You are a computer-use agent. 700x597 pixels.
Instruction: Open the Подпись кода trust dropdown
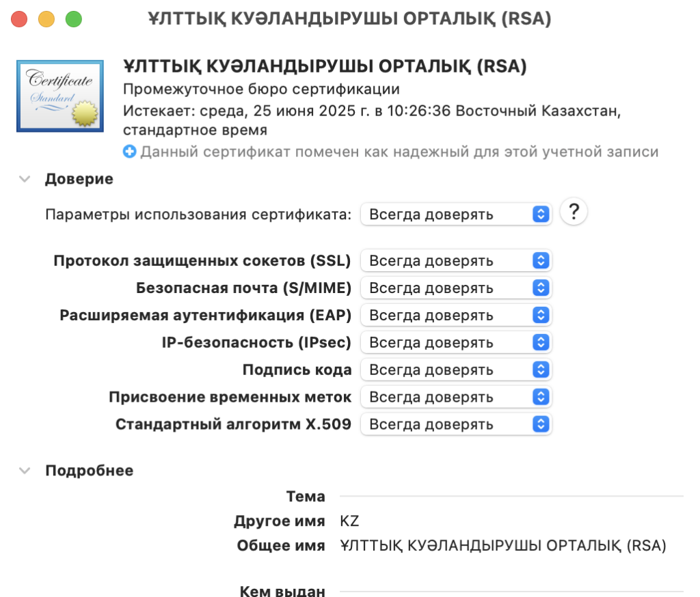coord(456,370)
